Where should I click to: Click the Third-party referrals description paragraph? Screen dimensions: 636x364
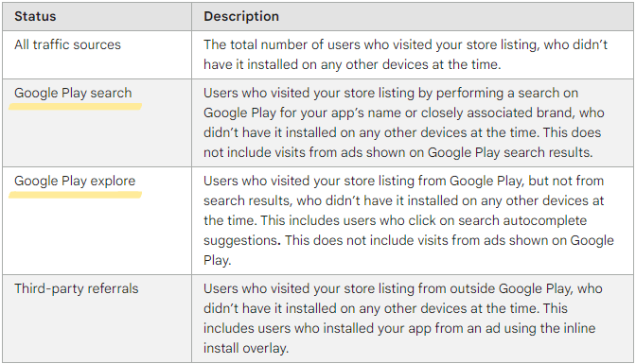tap(403, 319)
